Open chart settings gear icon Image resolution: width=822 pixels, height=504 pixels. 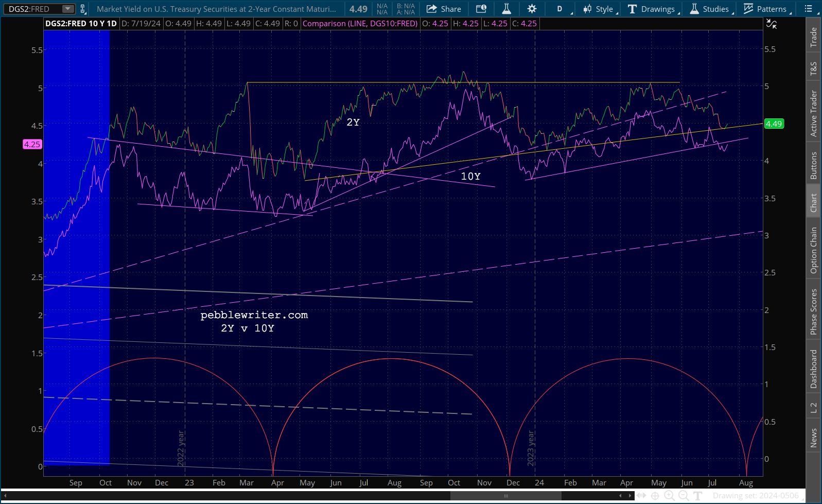tap(532, 9)
